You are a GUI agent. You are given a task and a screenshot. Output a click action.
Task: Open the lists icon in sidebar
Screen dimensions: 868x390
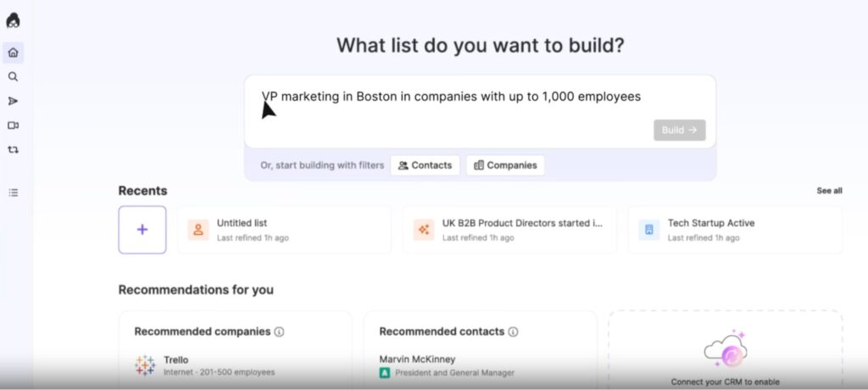point(14,192)
